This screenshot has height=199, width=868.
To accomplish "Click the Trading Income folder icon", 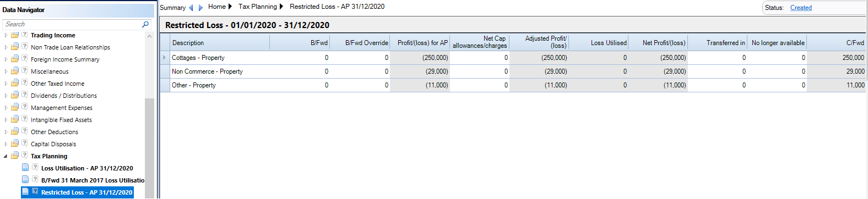I will click(15, 35).
